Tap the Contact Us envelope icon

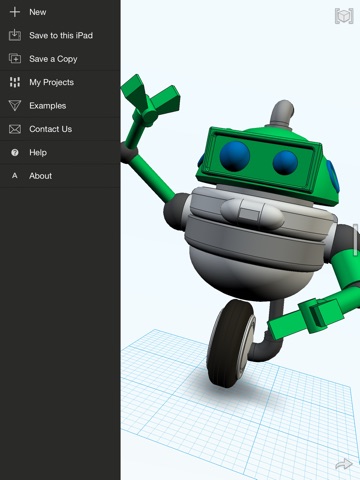pos(15,129)
